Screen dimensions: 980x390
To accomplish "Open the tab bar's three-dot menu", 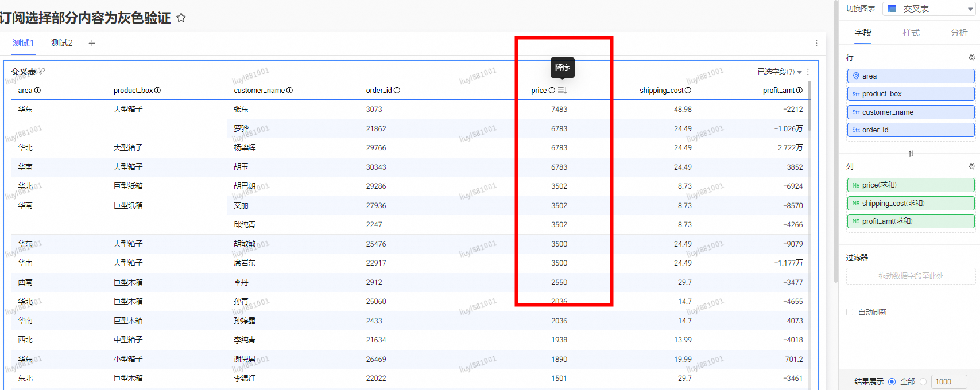I will (x=816, y=44).
